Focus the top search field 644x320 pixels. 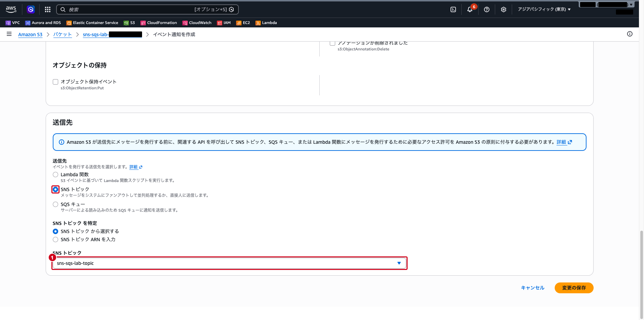147,9
